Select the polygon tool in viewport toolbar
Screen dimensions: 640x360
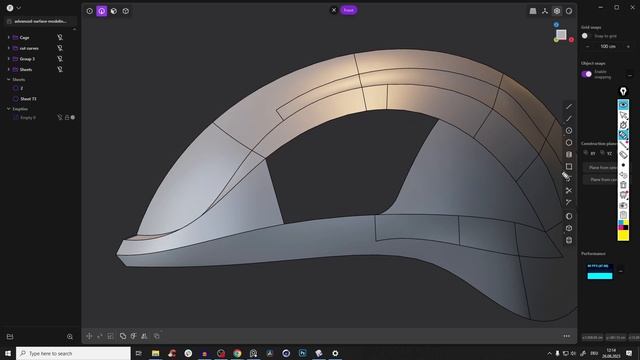point(569,142)
